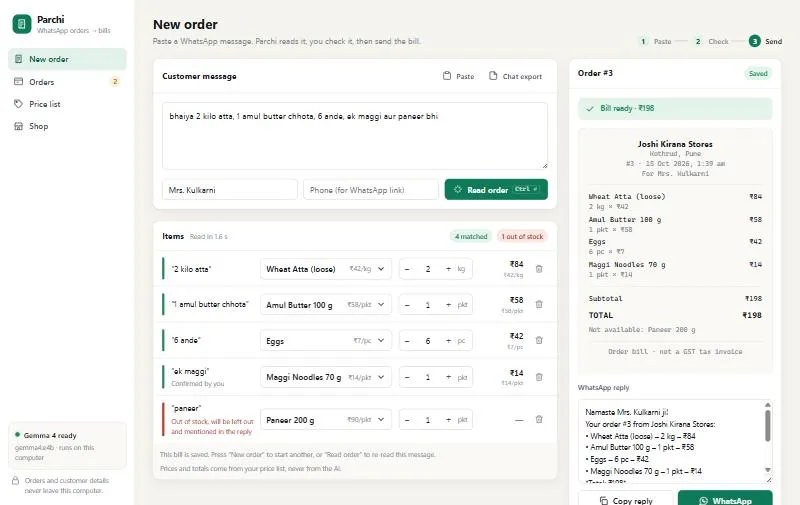Image resolution: width=800 pixels, height=505 pixels.
Task: Increase Wheat Atta quantity with plus
Action: [448, 269]
